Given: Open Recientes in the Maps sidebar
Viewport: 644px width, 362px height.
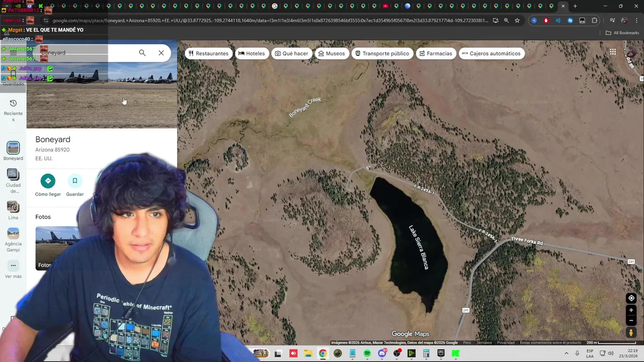Looking at the screenshot, I should tap(13, 110).
